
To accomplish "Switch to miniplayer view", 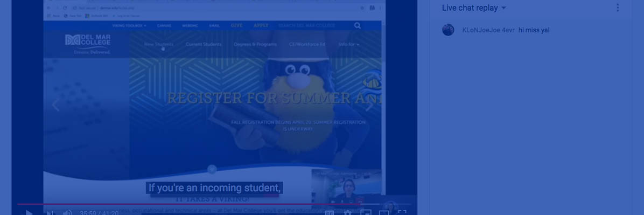I will point(366,213).
